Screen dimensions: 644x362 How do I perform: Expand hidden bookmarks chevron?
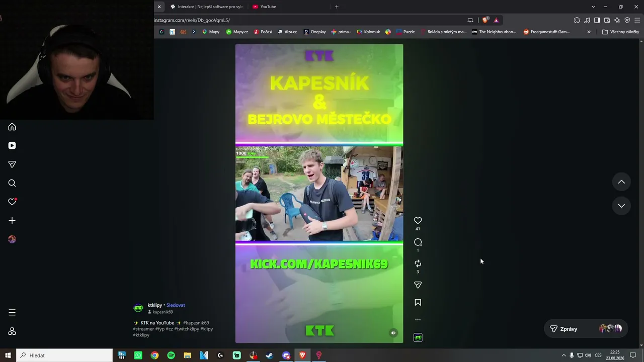tap(589, 32)
